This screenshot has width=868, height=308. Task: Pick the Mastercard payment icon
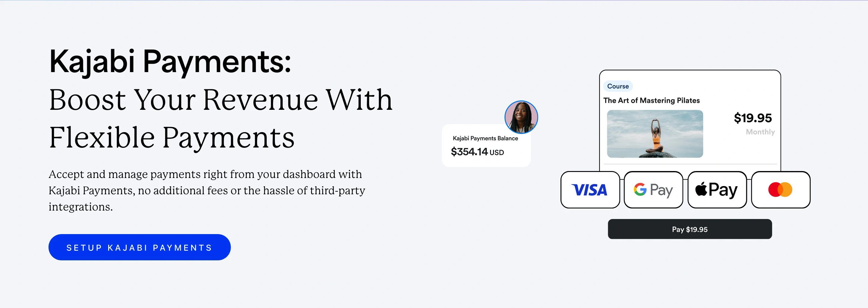[x=781, y=190]
